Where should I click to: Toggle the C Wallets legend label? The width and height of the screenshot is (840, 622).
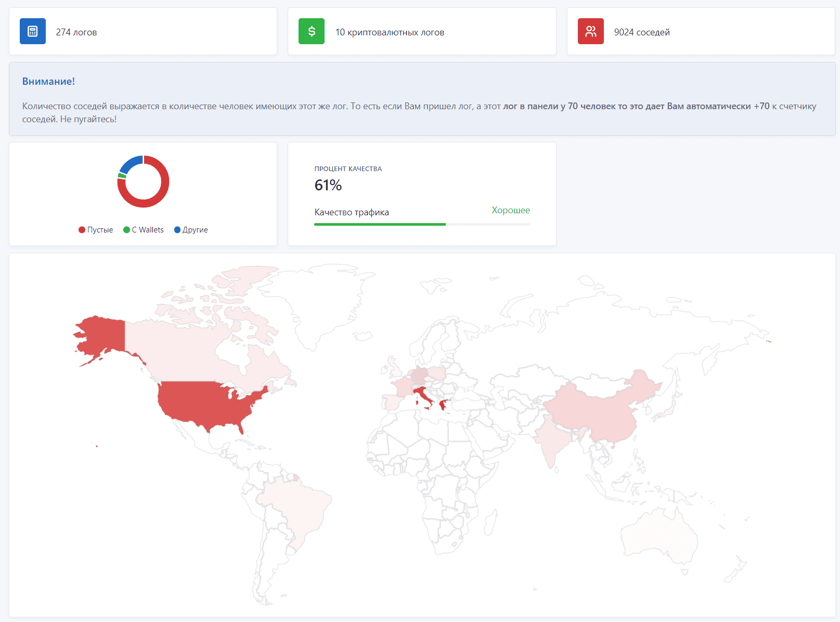[x=148, y=230]
